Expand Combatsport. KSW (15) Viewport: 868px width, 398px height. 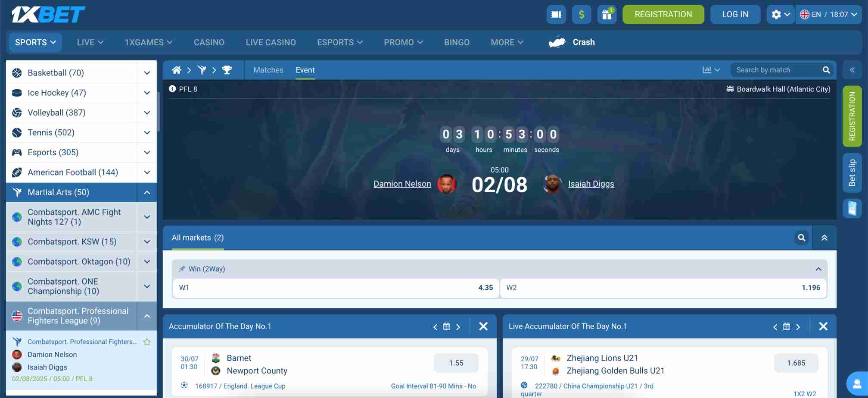pyautogui.click(x=147, y=241)
